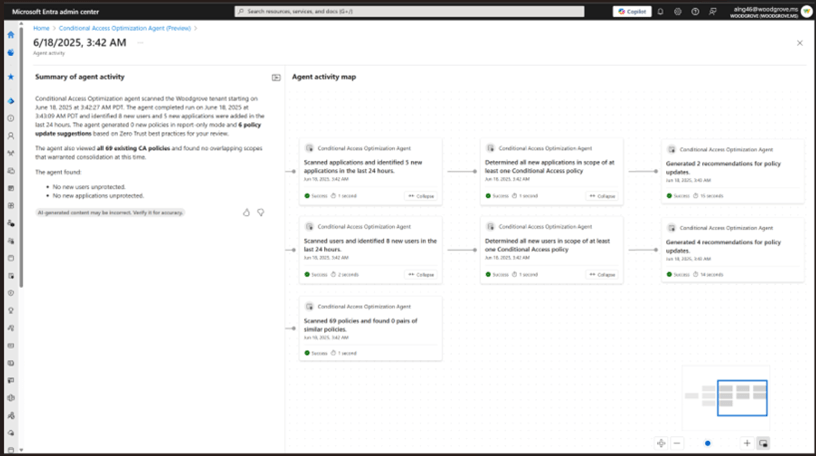Viewport: 816px width, 456px height.
Task: Click the zoom slider handle on map
Action: 708,442
